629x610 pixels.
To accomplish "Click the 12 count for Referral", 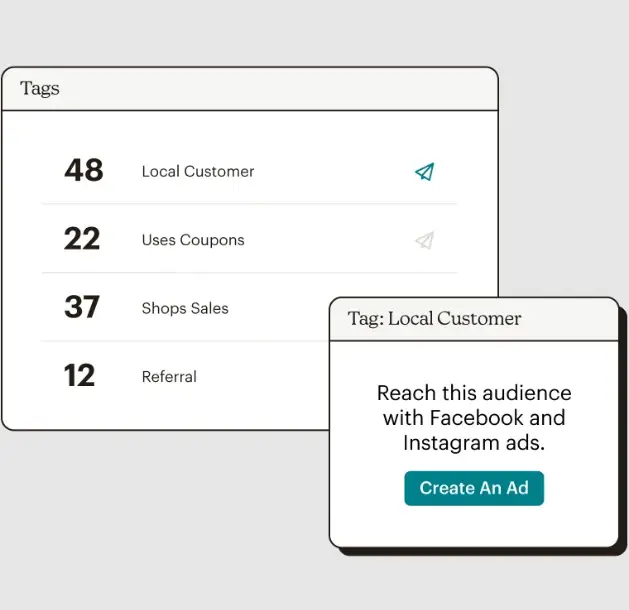I will pyautogui.click(x=79, y=375).
